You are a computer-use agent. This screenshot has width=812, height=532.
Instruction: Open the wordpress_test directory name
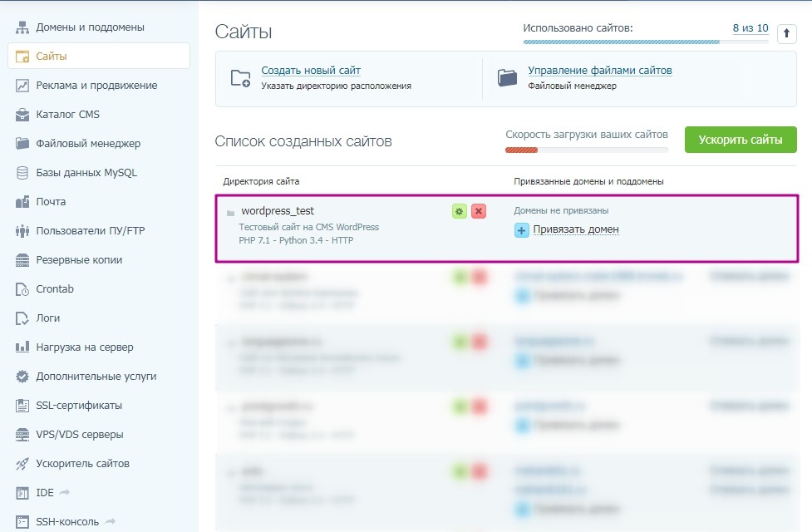click(x=278, y=211)
